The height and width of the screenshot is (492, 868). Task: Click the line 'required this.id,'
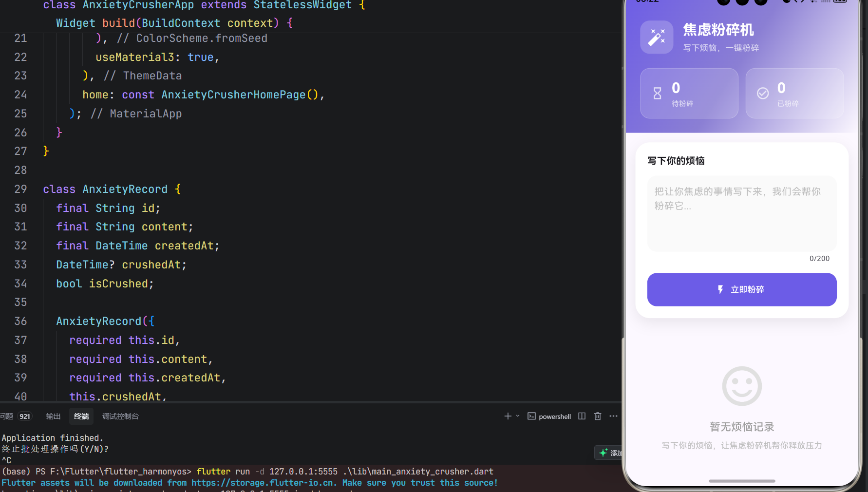(125, 340)
